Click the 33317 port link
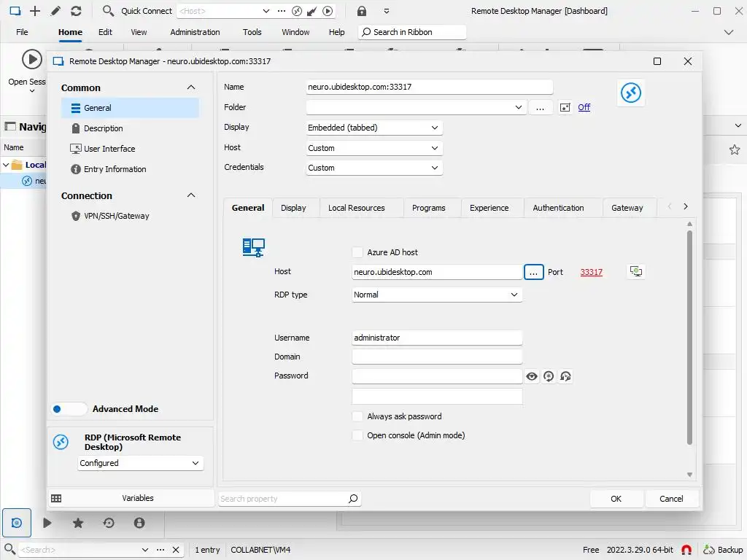This screenshot has height=560, width=747. (591, 272)
